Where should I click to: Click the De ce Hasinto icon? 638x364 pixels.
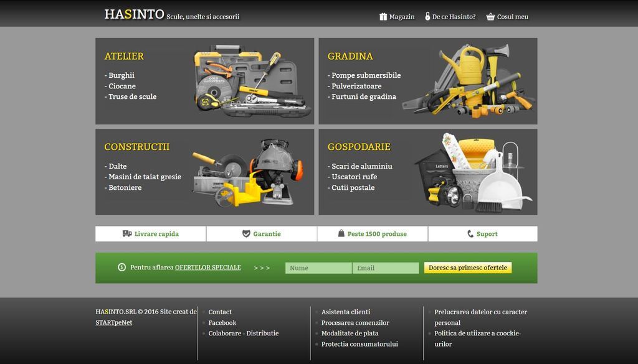(428, 17)
